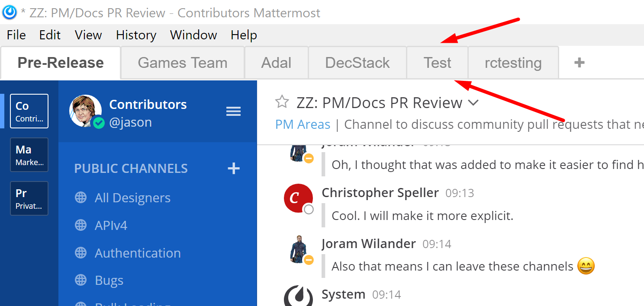Click the PUBLIC CHANNELS header text
Image resolution: width=644 pixels, height=306 pixels.
coord(131,168)
